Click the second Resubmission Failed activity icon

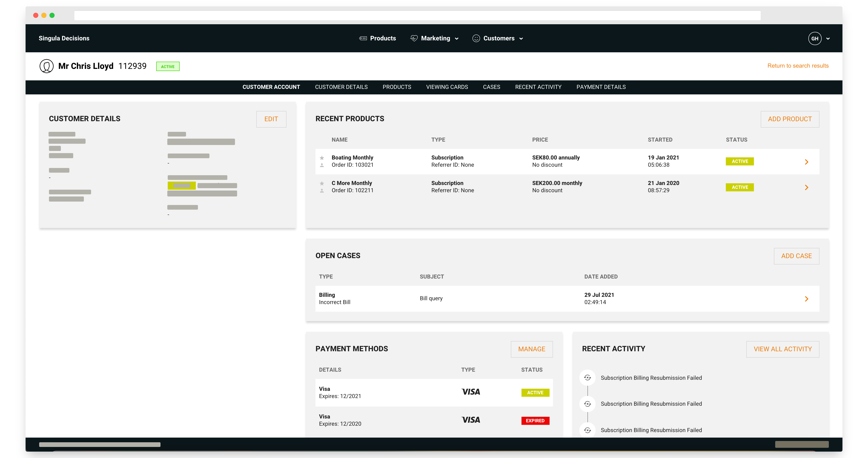(x=587, y=404)
